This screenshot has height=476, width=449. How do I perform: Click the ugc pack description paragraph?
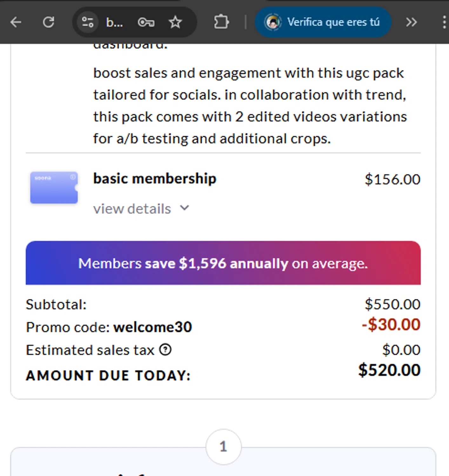click(x=250, y=106)
